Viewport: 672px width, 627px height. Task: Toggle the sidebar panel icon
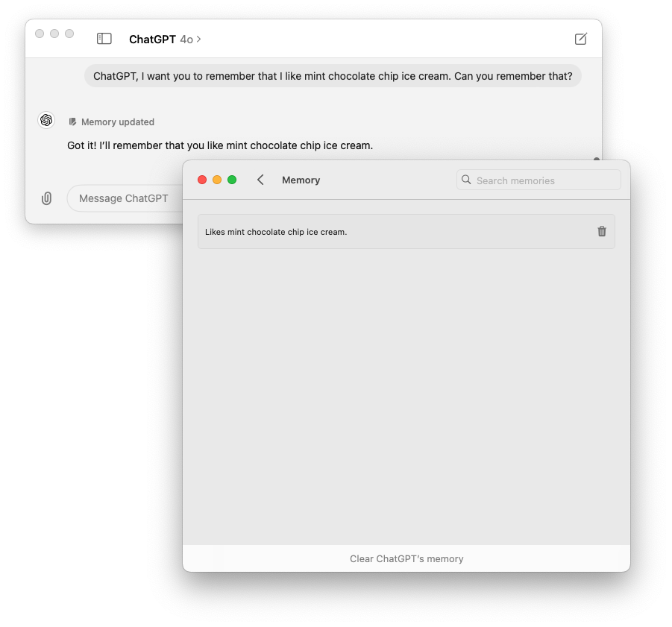click(104, 38)
